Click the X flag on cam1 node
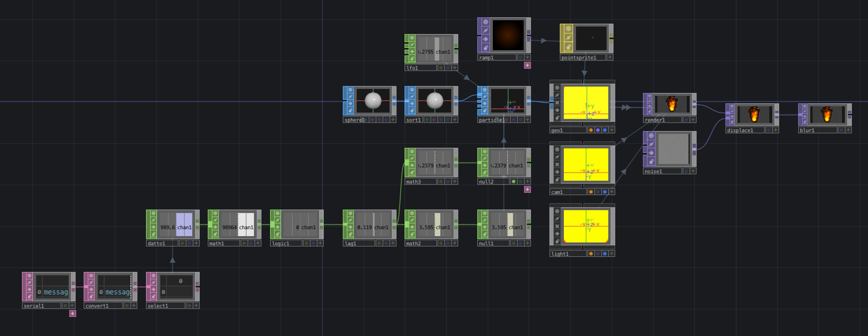The width and height of the screenshot is (868, 336). [x=557, y=165]
